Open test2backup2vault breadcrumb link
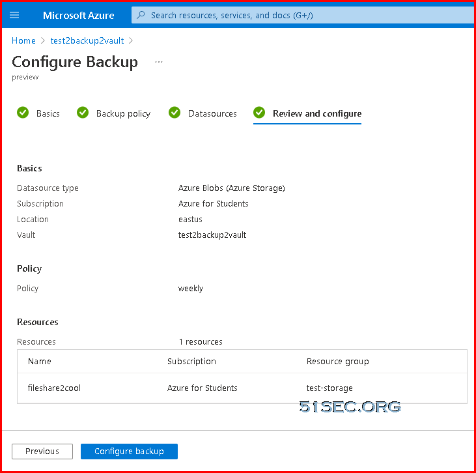476x473 pixels. click(87, 40)
